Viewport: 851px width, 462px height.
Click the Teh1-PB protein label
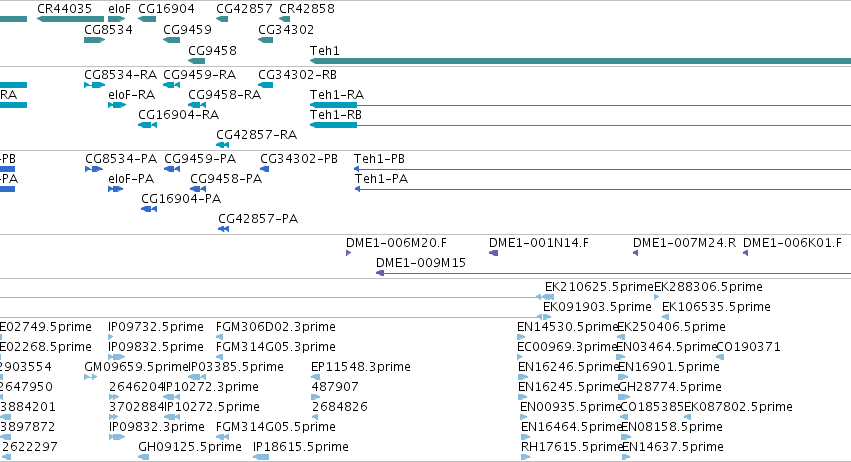coord(379,159)
